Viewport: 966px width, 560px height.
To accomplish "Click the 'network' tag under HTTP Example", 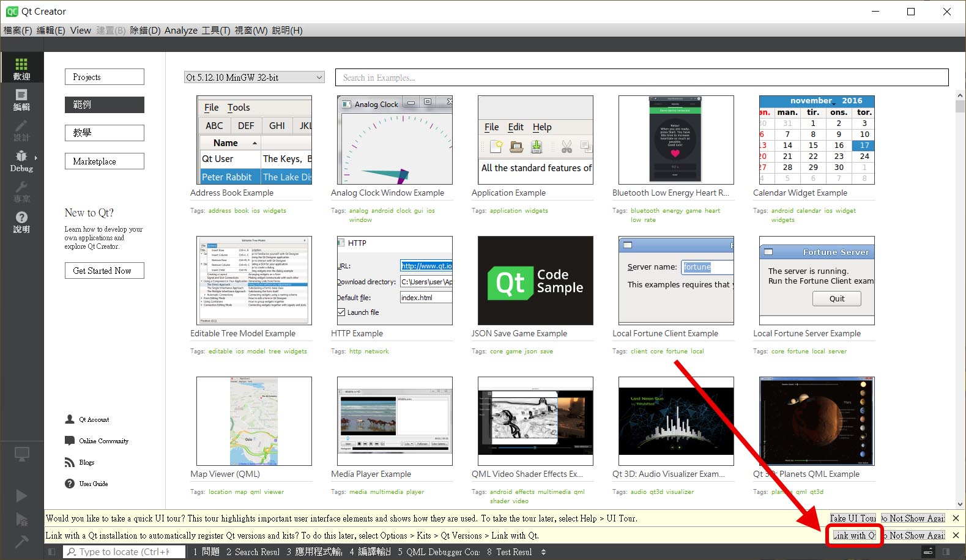I will point(377,352).
